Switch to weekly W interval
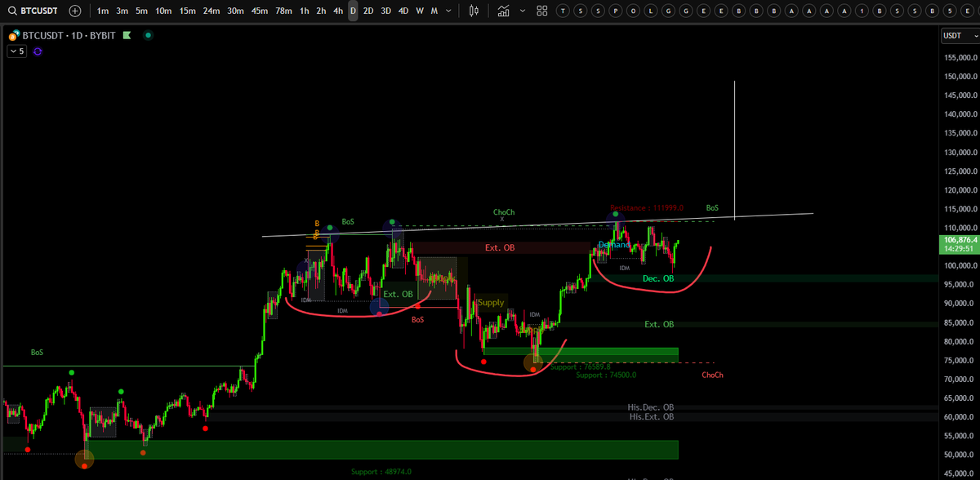This screenshot has width=980, height=480. coord(420,11)
